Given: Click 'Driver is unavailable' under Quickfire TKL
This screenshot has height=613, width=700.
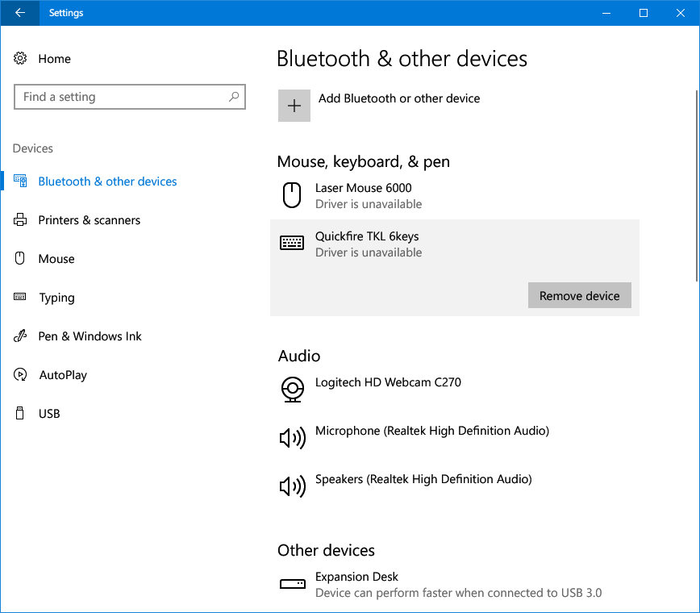Looking at the screenshot, I should (x=369, y=252).
